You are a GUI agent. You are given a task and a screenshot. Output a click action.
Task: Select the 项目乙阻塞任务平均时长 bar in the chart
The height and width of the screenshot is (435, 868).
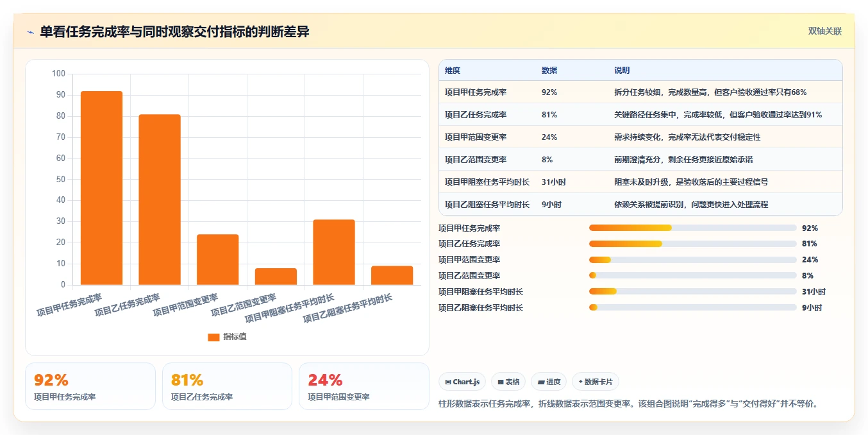392,275
